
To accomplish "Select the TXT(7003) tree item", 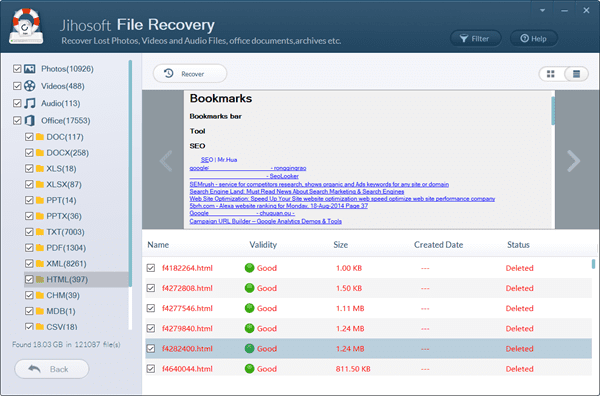I will (x=65, y=232).
